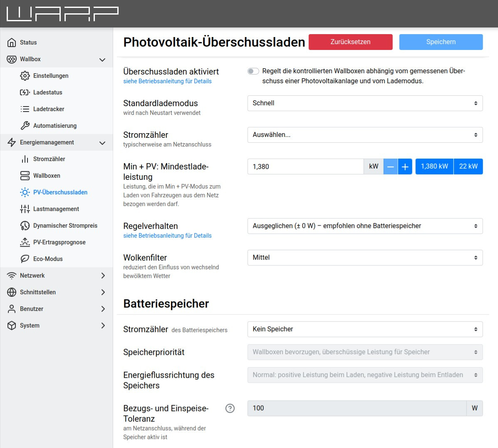Decrease Mindestladeleistung with minus button
This screenshot has width=498, height=448.
(x=390, y=167)
